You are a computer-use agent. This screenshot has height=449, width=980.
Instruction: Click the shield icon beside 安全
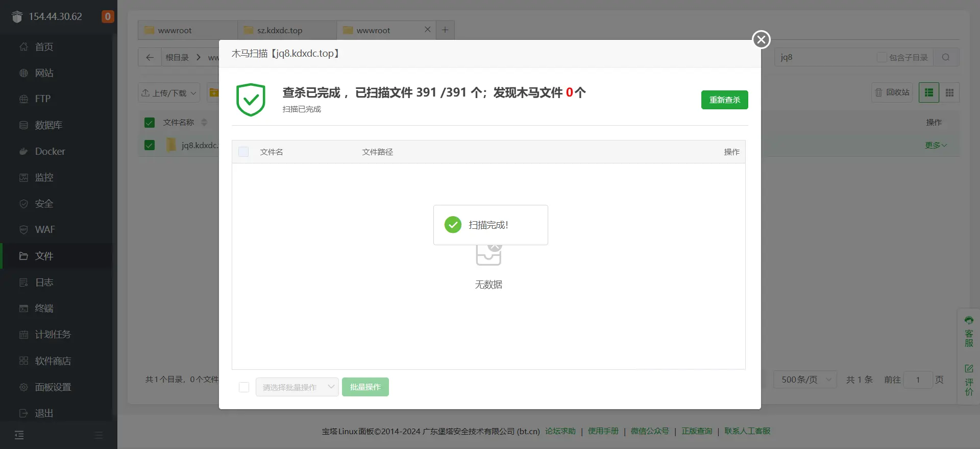23,203
